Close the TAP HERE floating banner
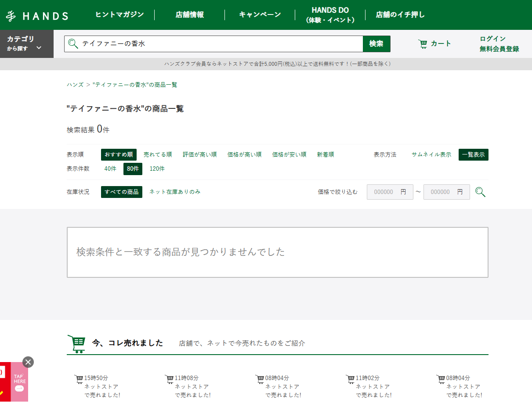Screen dimensions: 532x402 [28, 362]
